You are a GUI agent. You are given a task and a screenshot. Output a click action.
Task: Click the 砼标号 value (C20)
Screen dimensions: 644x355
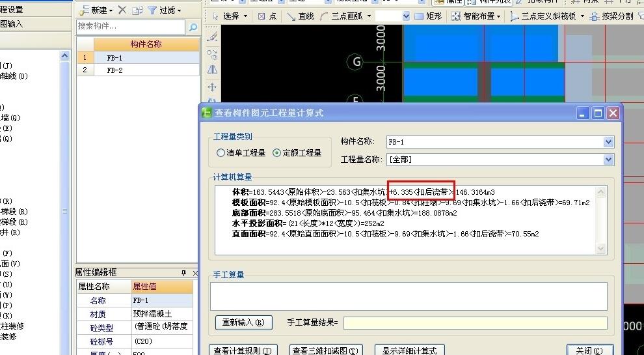162,341
